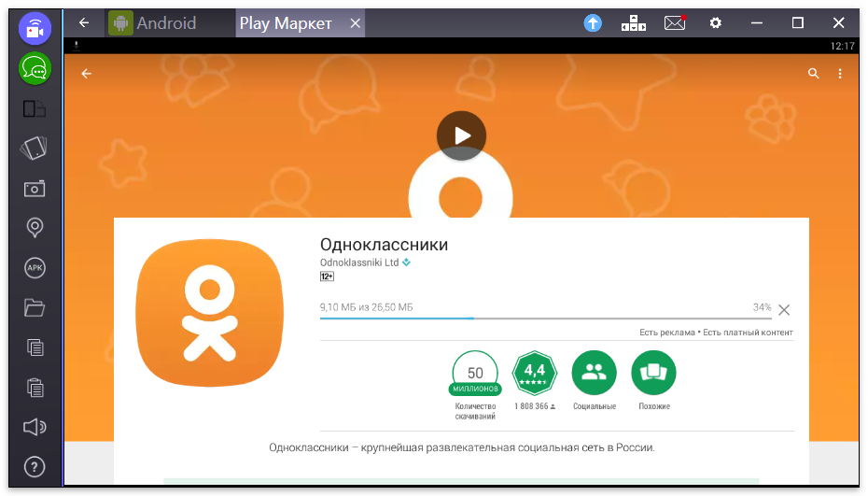Click the 34% progress value
The image size is (868, 496).
click(762, 307)
